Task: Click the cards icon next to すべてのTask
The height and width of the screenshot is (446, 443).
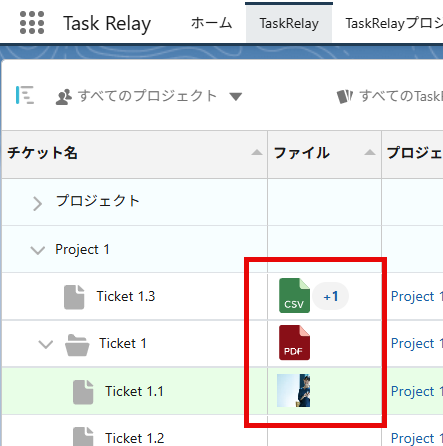Action: point(345,97)
